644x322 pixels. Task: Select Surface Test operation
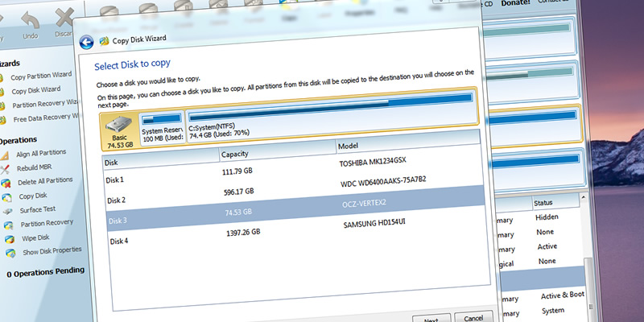38,209
